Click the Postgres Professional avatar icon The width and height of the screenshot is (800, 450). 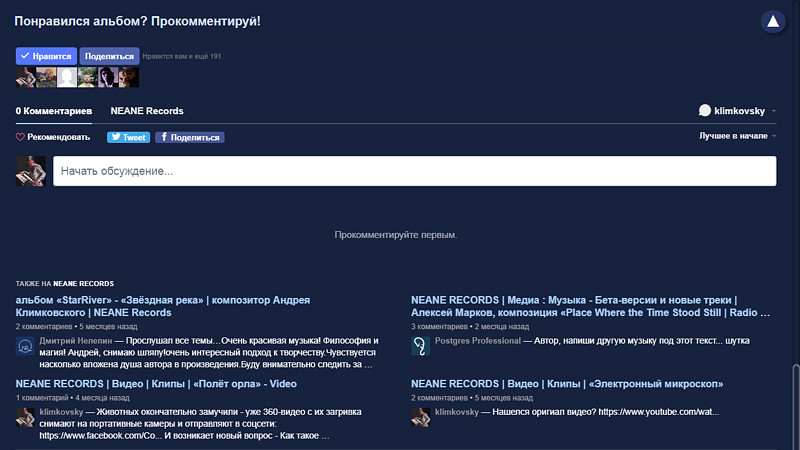(420, 346)
